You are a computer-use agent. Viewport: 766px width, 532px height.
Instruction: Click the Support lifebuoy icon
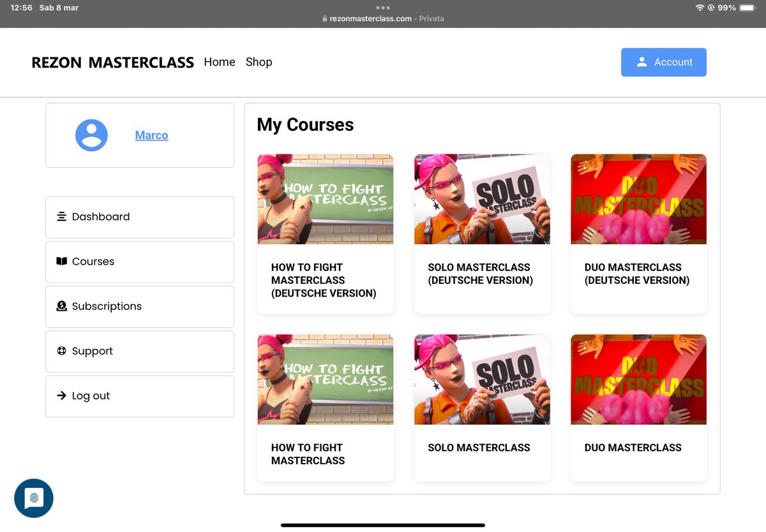coord(62,350)
